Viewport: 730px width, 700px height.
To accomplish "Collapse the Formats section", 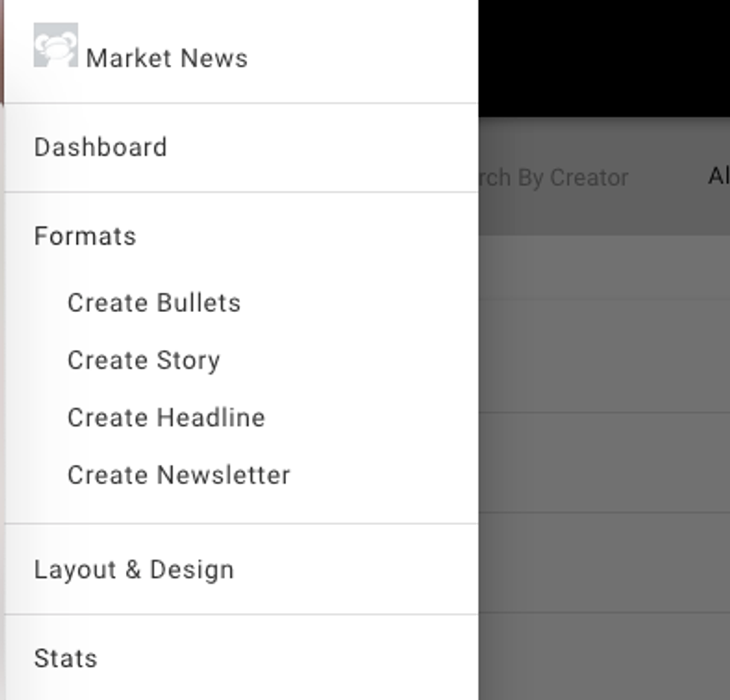I will pos(85,236).
